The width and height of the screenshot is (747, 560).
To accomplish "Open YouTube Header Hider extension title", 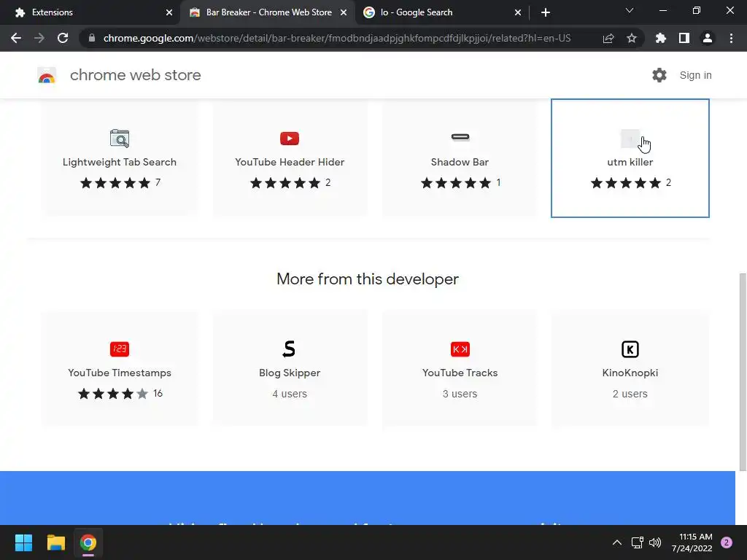I will tap(290, 162).
